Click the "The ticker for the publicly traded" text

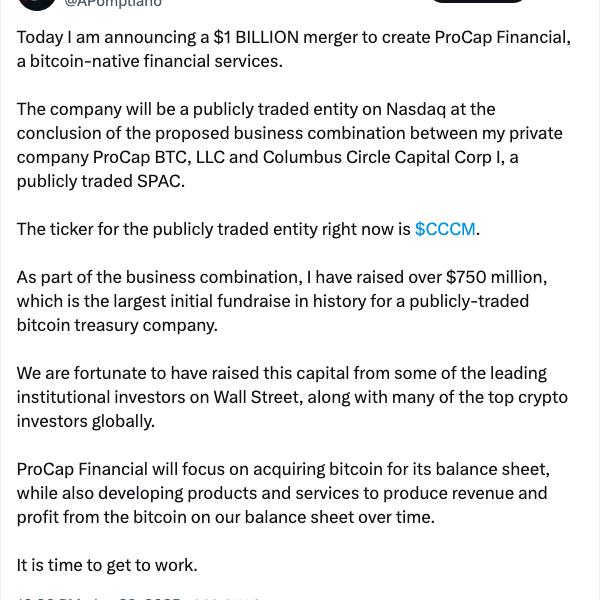213,229
